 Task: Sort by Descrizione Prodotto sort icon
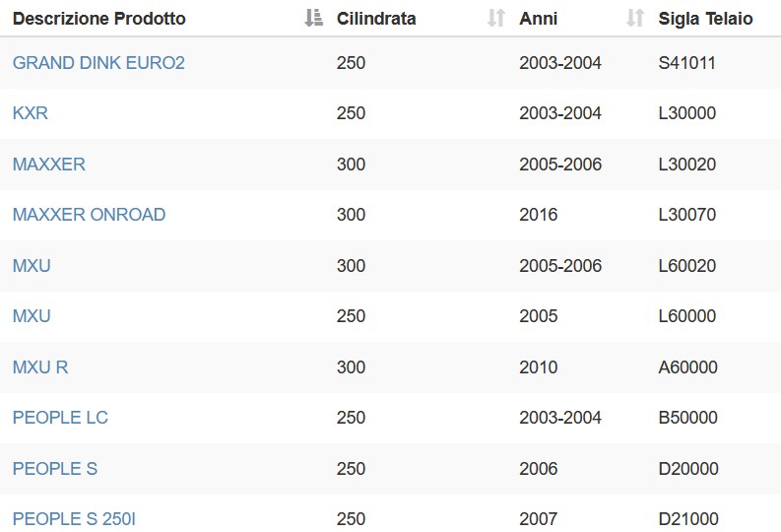point(314,18)
